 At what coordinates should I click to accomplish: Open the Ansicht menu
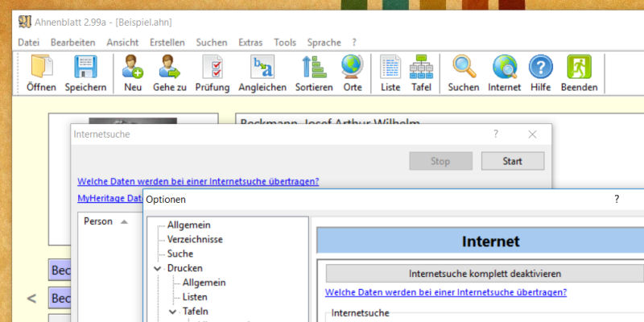[x=122, y=43]
